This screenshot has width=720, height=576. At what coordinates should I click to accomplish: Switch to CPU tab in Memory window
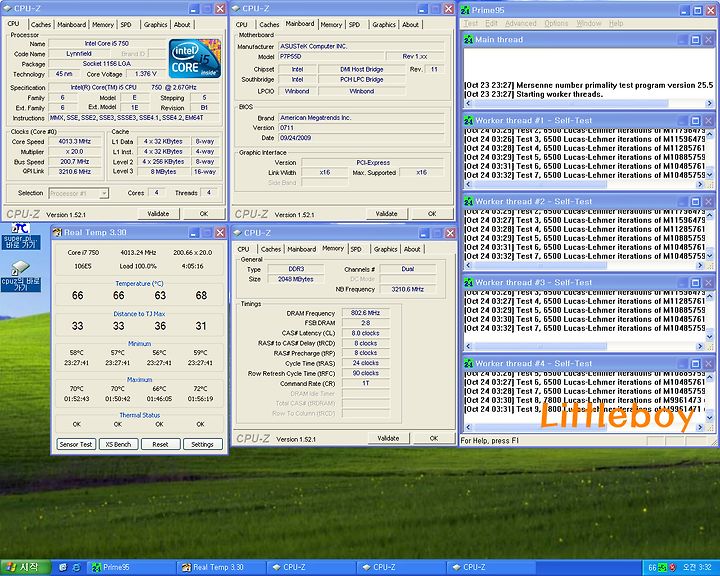(243, 249)
